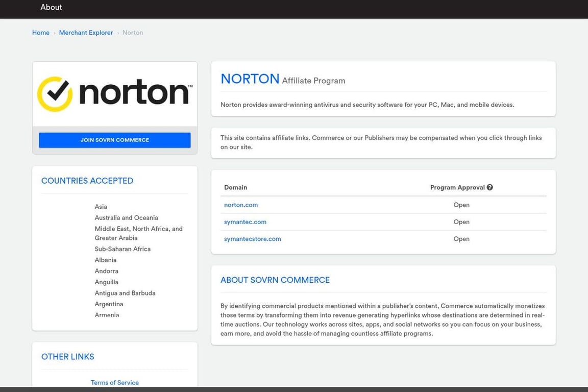Click Open status for symantecstore.com
588x392 pixels.
[x=461, y=238]
